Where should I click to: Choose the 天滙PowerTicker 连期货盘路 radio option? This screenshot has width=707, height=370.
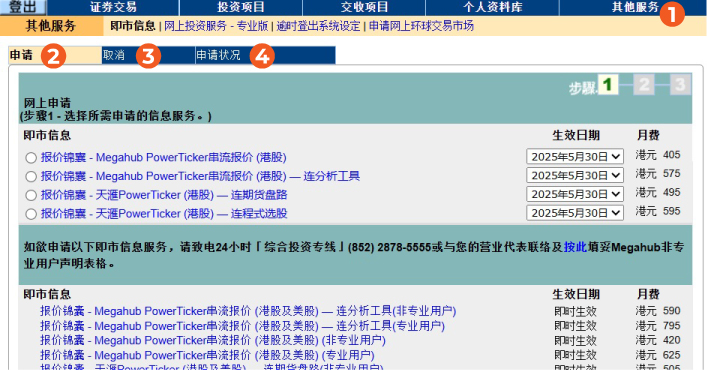pyautogui.click(x=31, y=195)
